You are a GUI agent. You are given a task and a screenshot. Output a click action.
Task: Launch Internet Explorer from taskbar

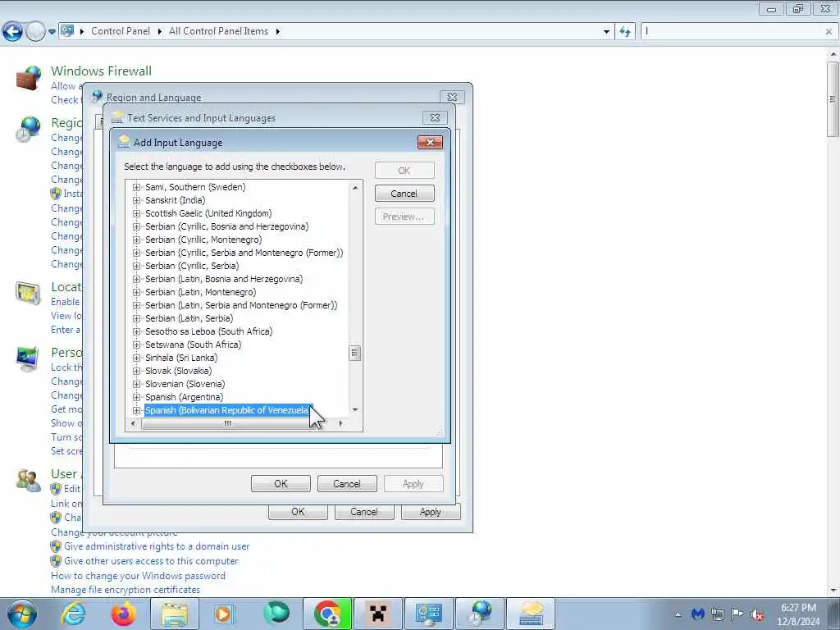73,614
